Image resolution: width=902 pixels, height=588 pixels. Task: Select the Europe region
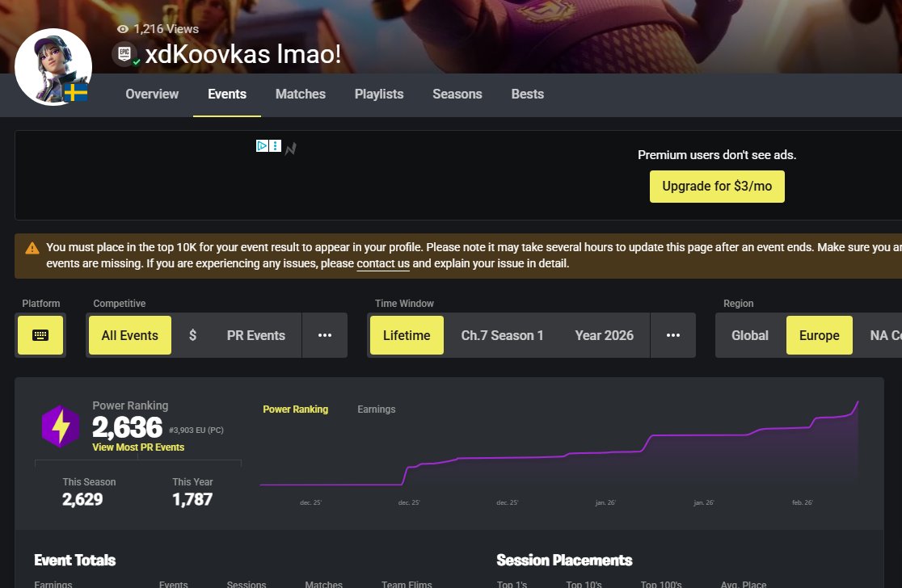click(x=820, y=335)
